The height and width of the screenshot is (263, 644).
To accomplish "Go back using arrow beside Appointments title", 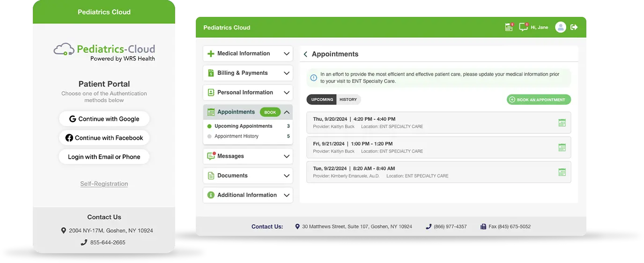I will pyautogui.click(x=305, y=54).
